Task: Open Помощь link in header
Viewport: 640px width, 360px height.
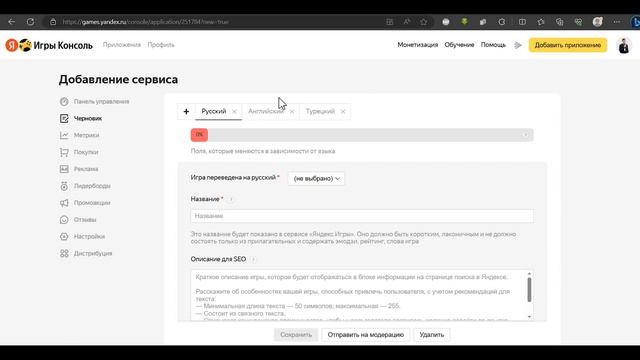Action: point(493,45)
